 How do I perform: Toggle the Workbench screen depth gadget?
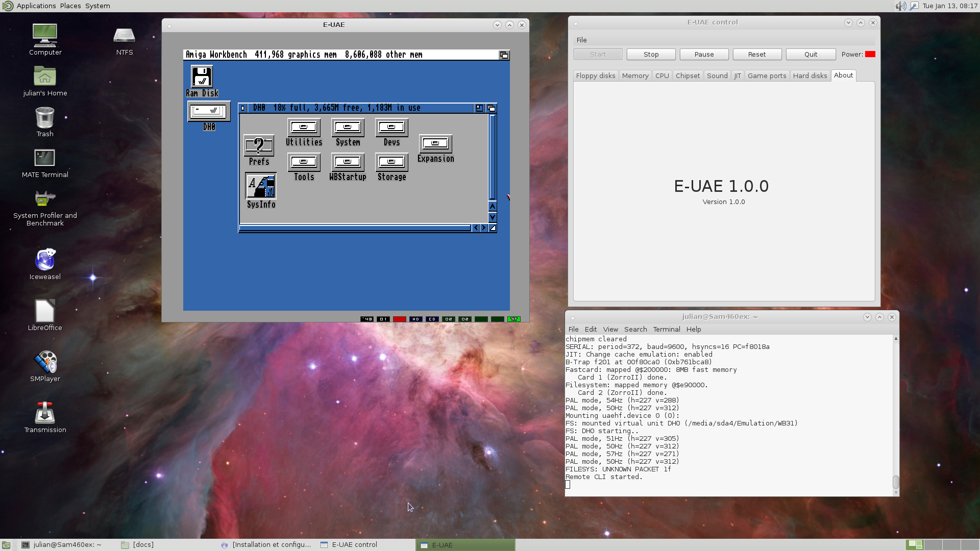coord(504,55)
